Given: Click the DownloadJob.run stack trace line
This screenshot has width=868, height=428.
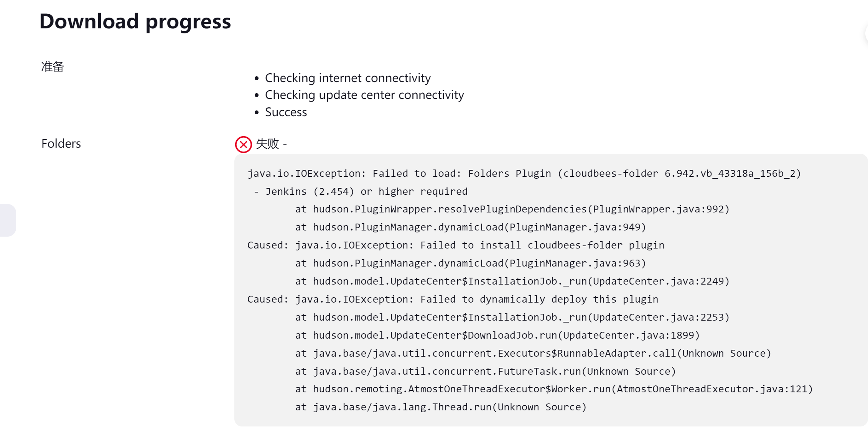Looking at the screenshot, I should (x=497, y=335).
